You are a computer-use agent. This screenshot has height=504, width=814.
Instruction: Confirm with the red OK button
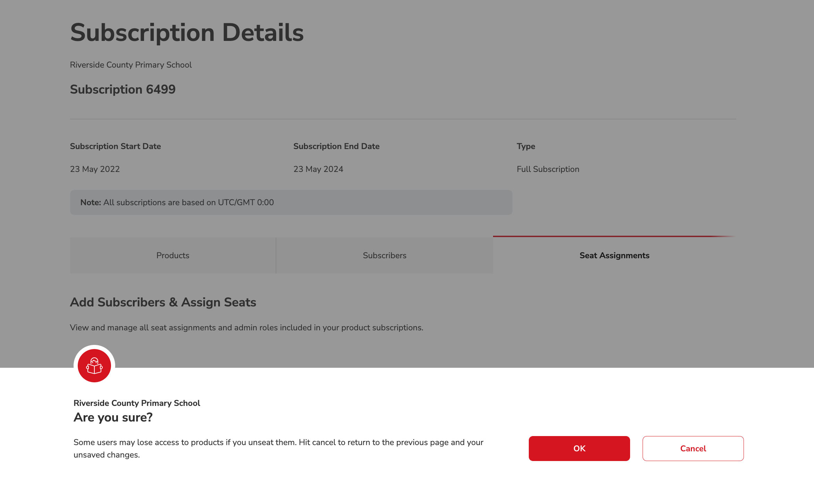point(579,448)
